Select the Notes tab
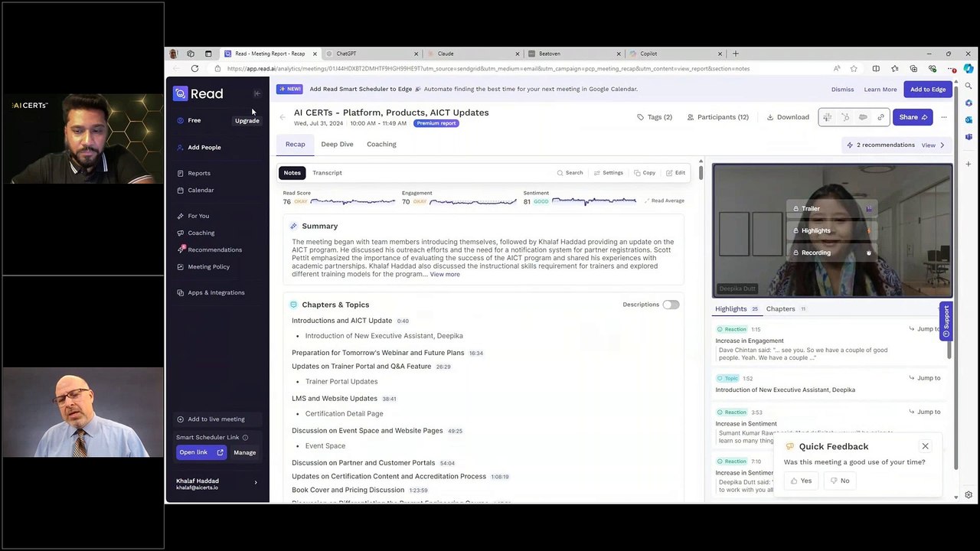Screen dimensions: 980x551 [x=292, y=173]
